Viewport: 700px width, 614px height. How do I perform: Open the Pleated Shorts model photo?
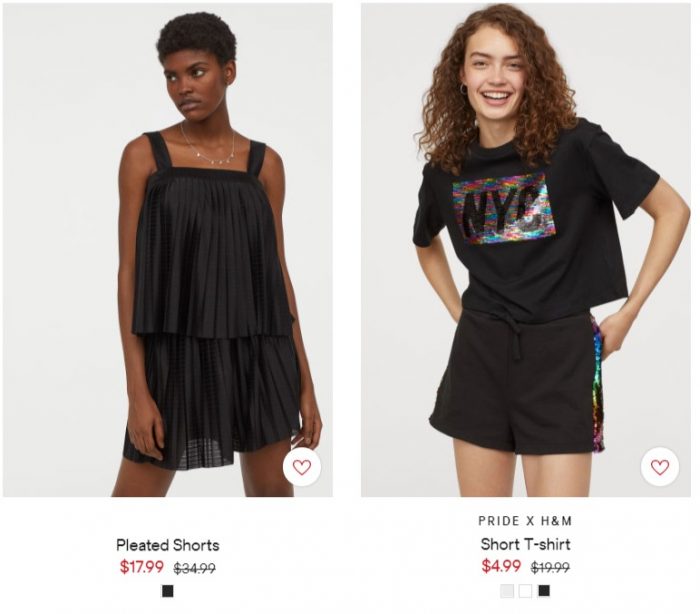(x=168, y=250)
